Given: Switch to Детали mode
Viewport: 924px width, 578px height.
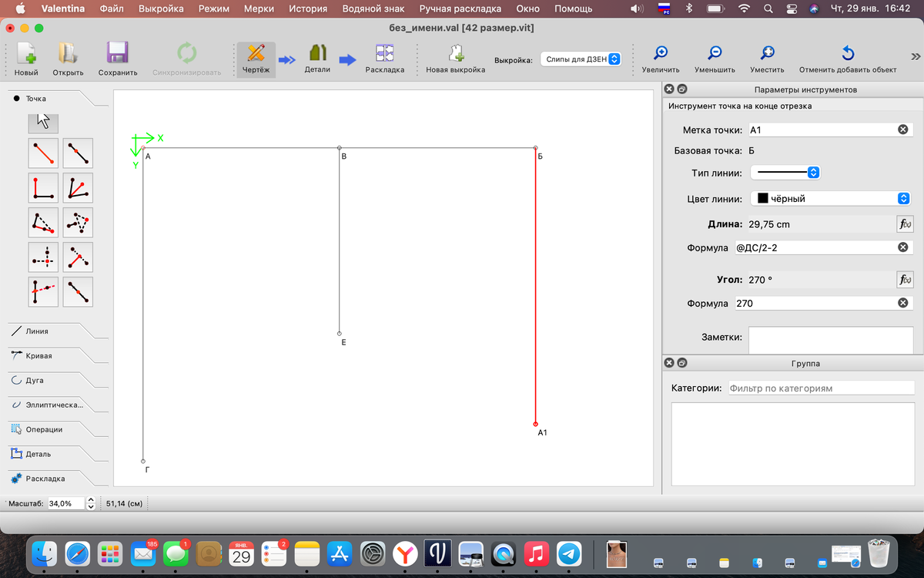Looking at the screenshot, I should 317,59.
